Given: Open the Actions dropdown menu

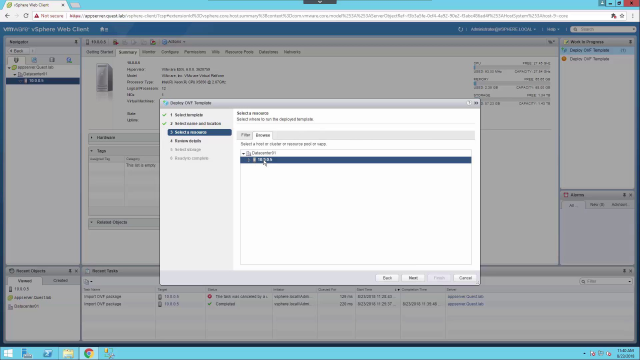Looking at the screenshot, I should point(174,42).
